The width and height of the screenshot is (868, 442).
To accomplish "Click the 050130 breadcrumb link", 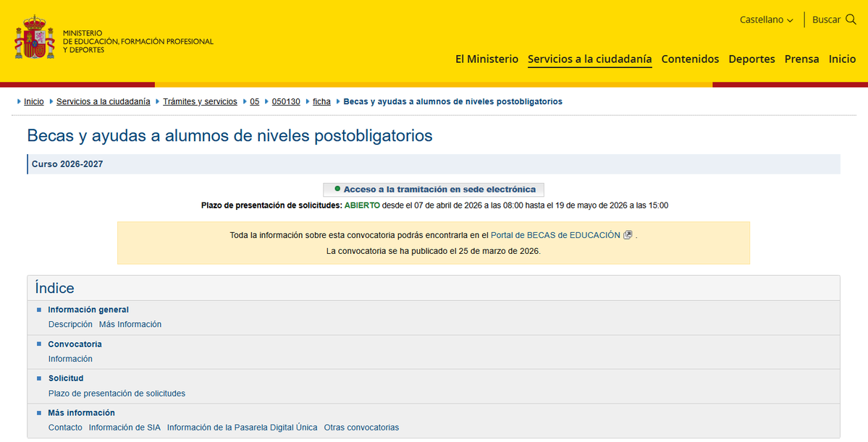I will pos(286,102).
